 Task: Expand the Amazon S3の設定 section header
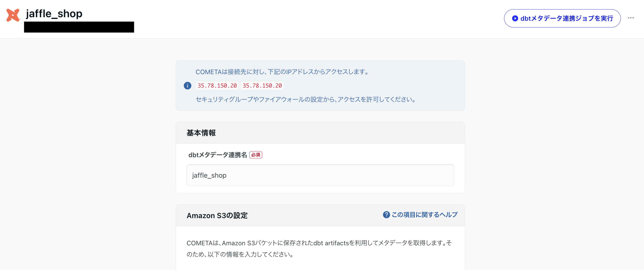coord(217,215)
